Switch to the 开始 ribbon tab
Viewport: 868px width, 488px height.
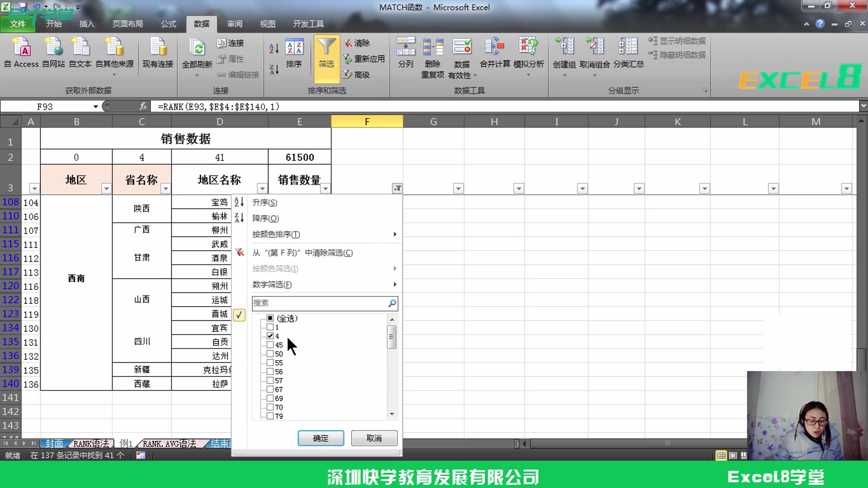coord(53,23)
